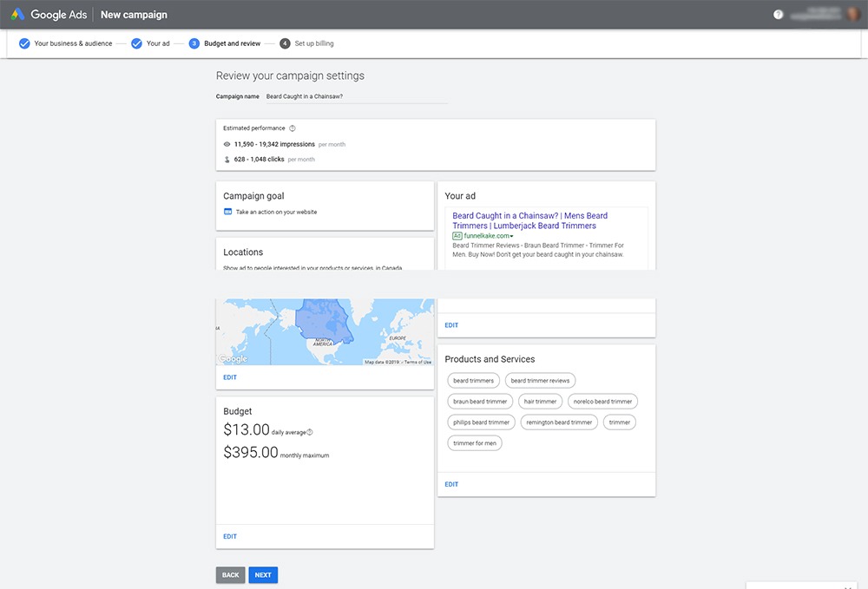Click the Google logo on the map
Image resolution: width=868 pixels, height=589 pixels.
click(233, 358)
